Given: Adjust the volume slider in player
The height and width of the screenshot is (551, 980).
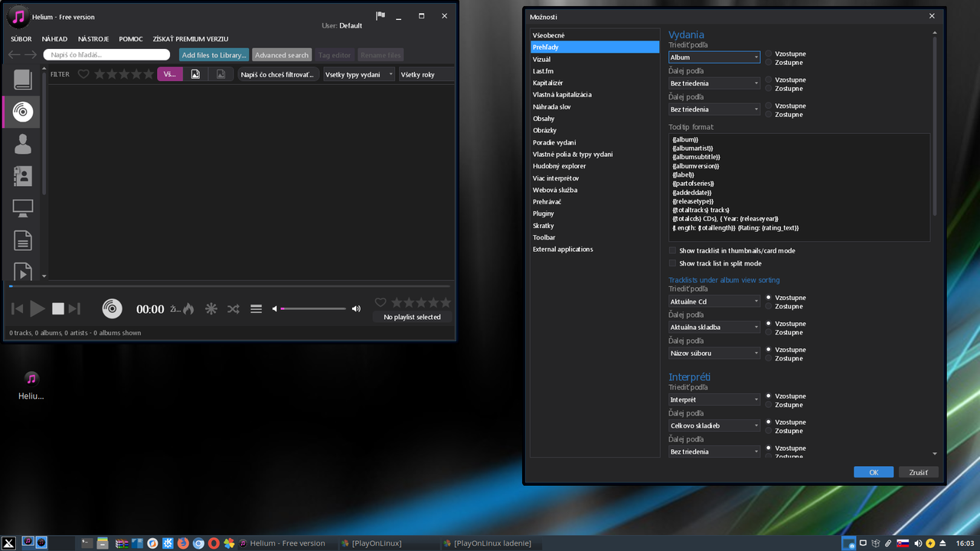Looking at the screenshot, I should click(x=314, y=308).
